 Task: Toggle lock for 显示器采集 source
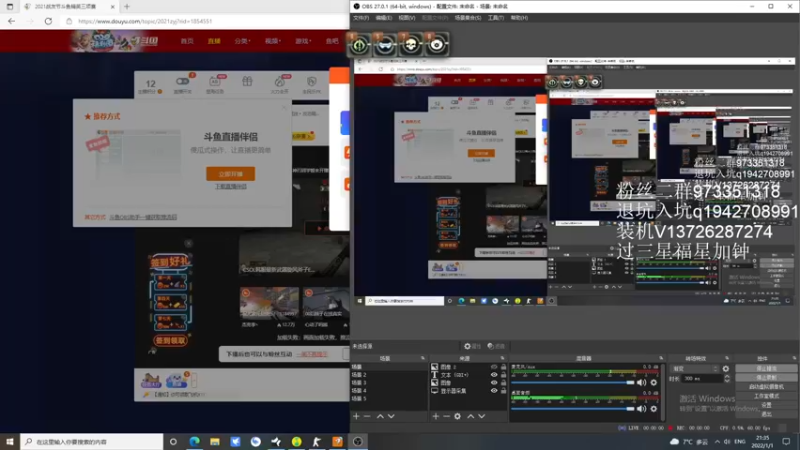[504, 391]
